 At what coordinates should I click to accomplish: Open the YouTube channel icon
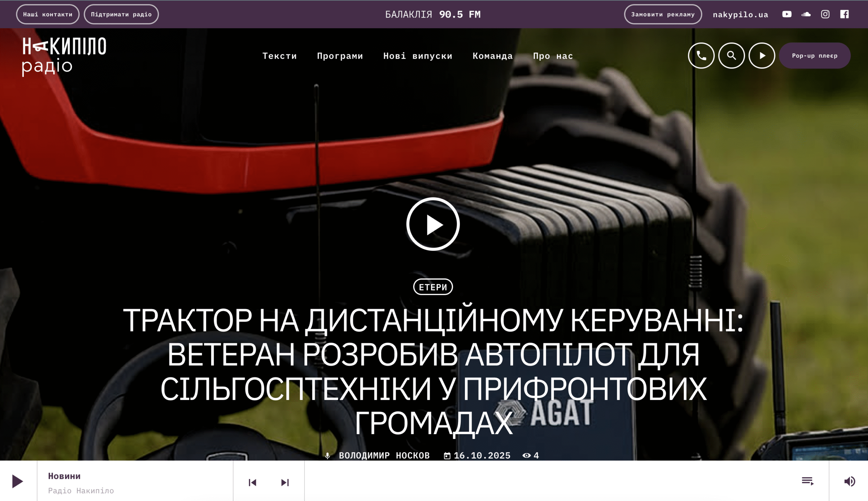pos(787,14)
